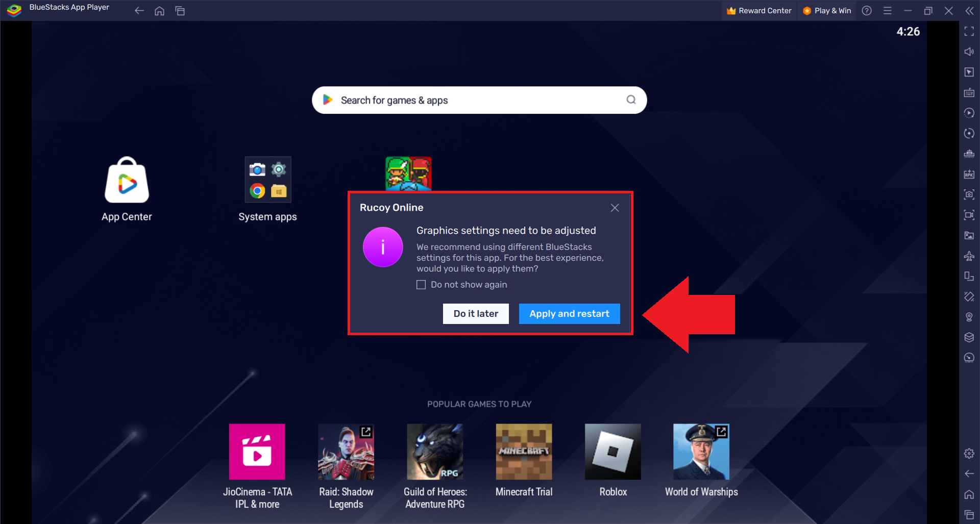
Task: Check the Do not show again box
Action: point(421,284)
